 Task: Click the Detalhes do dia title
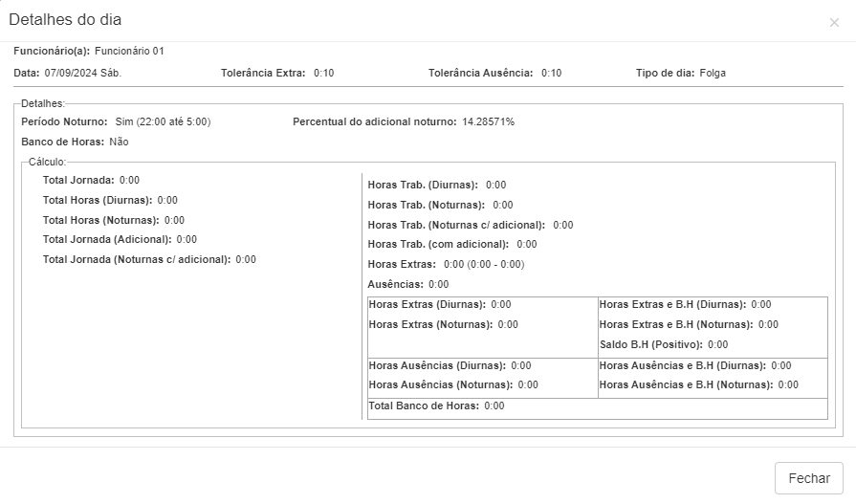click(x=65, y=20)
